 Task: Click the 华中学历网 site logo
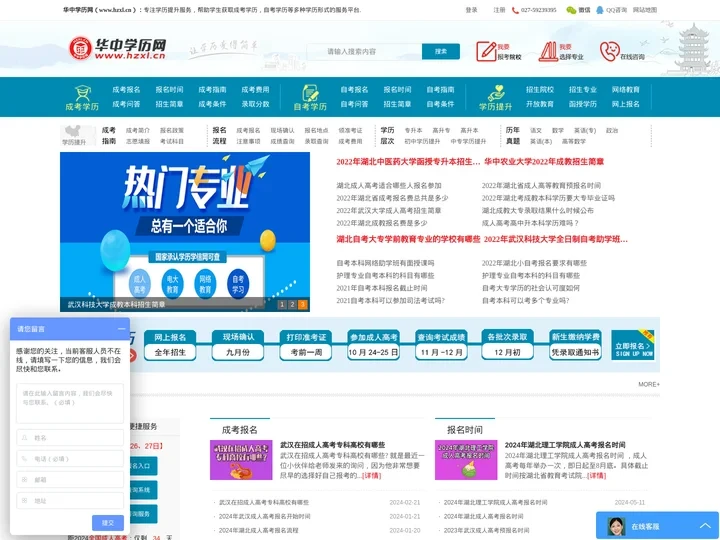[117, 48]
